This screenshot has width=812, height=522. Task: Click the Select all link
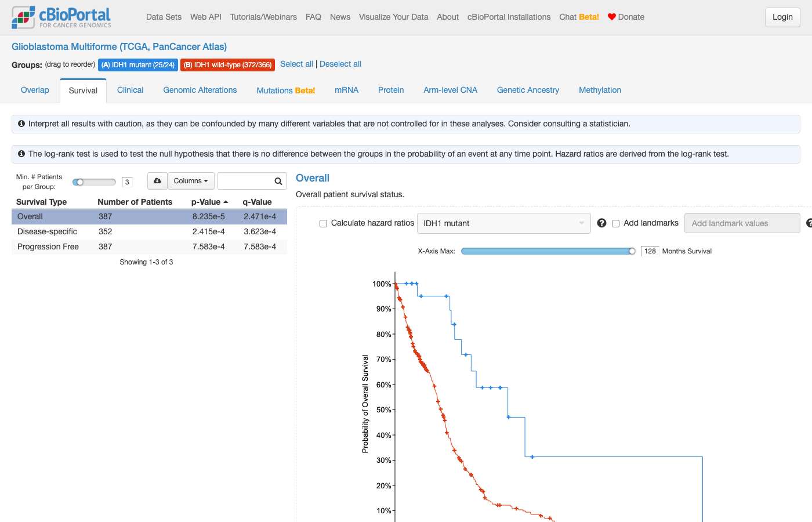pos(296,64)
